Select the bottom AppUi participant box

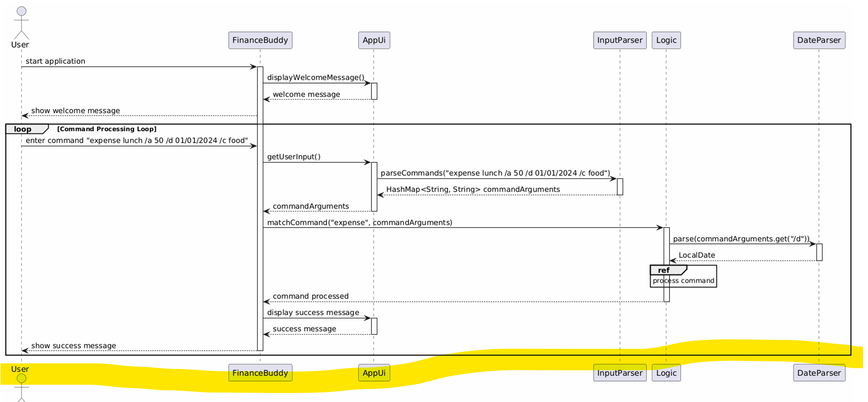click(x=374, y=373)
